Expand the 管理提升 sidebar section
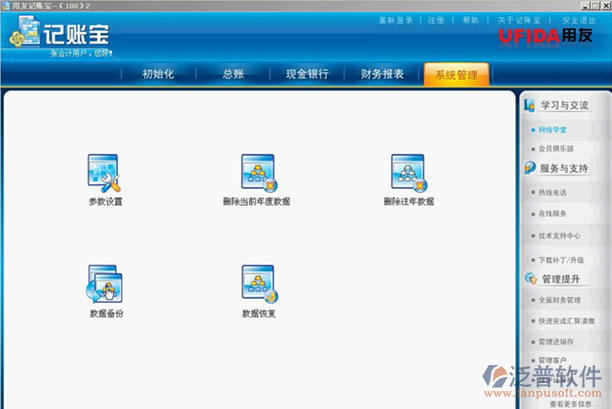The width and height of the screenshot is (612, 409). point(560,279)
